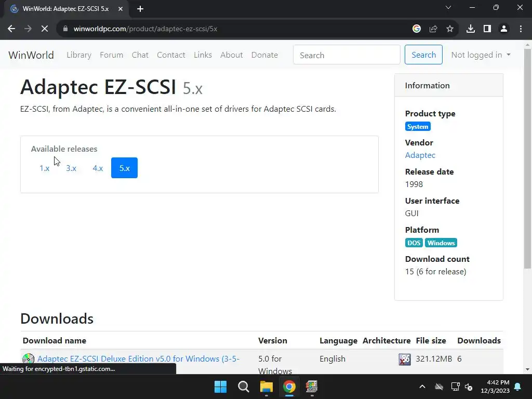Screen dimensions: 532x399
Task: Open taskbar Search icon
Action: tap(243, 387)
